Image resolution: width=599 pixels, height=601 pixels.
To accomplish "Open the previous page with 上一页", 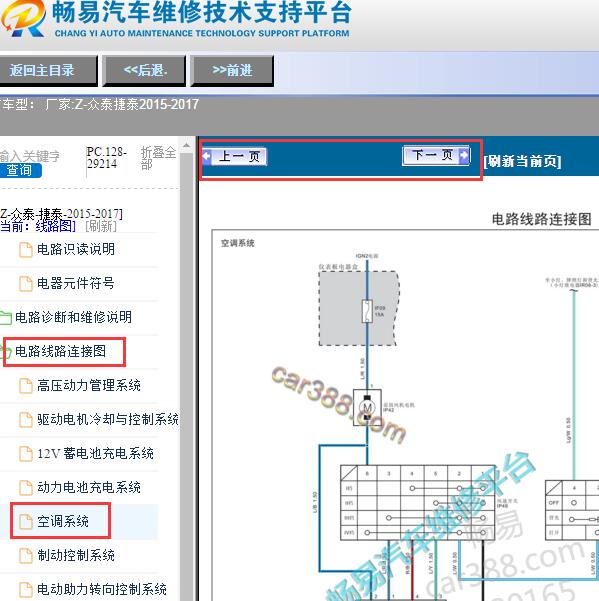I will (234, 156).
